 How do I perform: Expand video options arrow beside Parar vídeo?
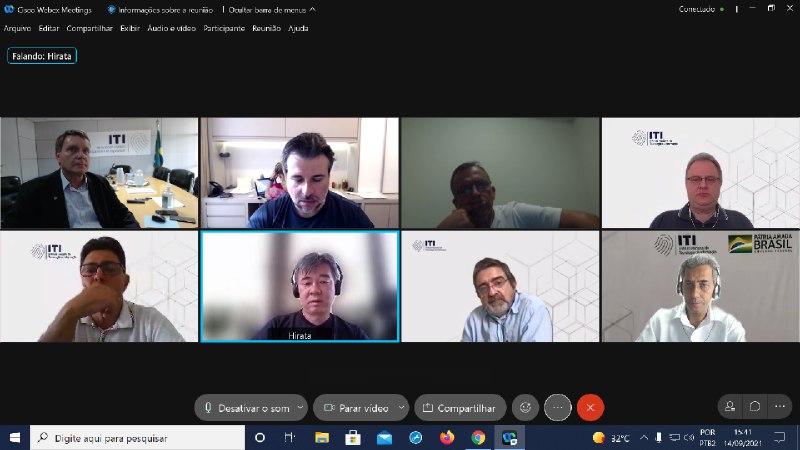(x=402, y=407)
